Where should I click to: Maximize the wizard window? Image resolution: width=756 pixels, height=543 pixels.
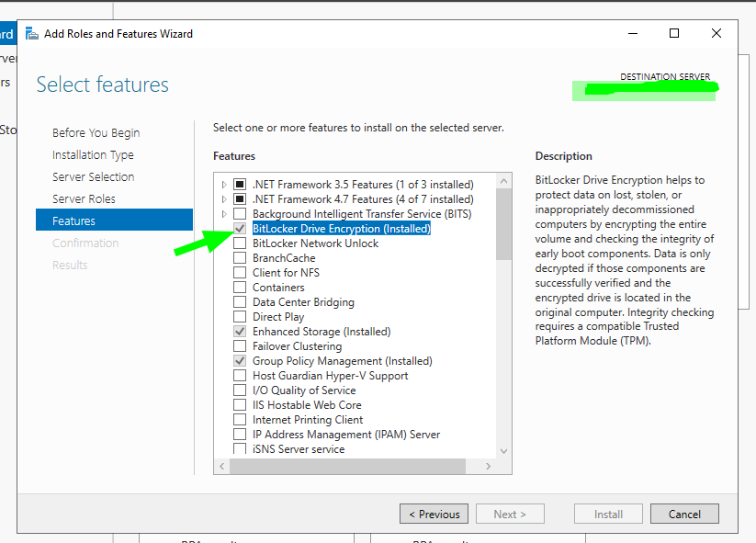point(674,33)
